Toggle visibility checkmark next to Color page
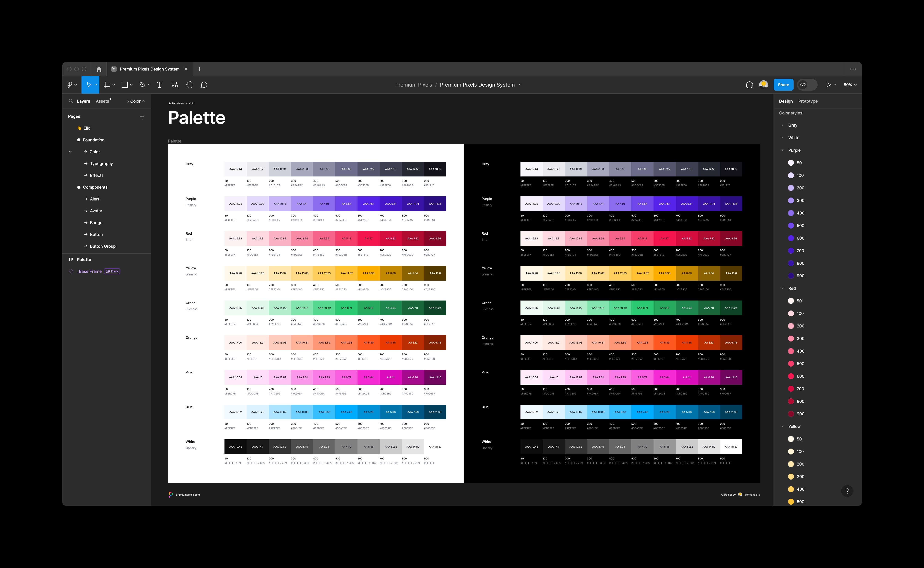Screen dimensions: 924x568 click(70, 151)
